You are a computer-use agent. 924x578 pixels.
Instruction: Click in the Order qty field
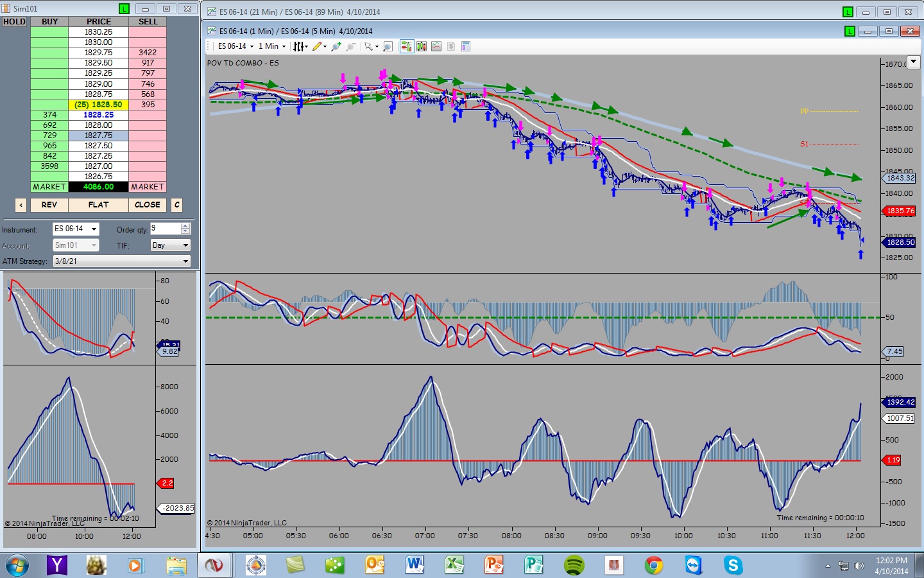point(166,229)
